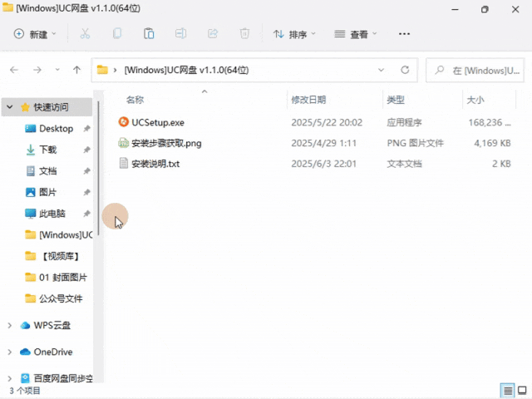Open 01 封面图片 folder in sidebar
Image resolution: width=532 pixels, height=399 pixels.
63,278
